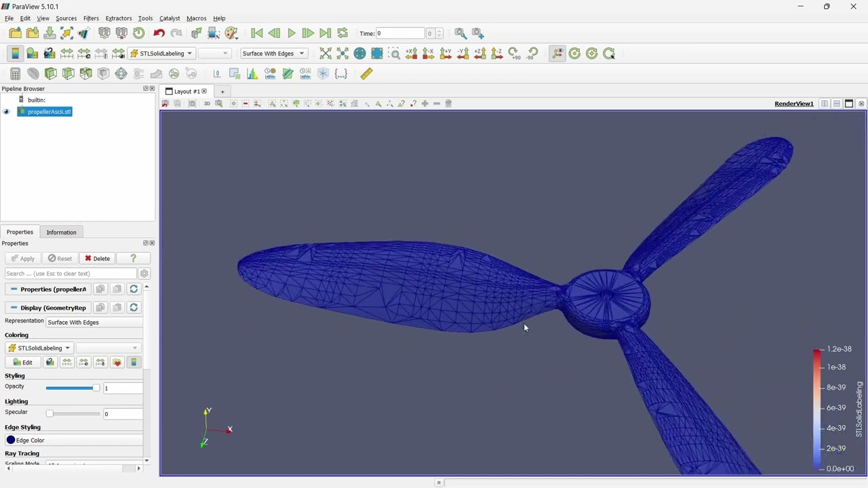
Task: Click the Delete button
Action: click(x=97, y=259)
